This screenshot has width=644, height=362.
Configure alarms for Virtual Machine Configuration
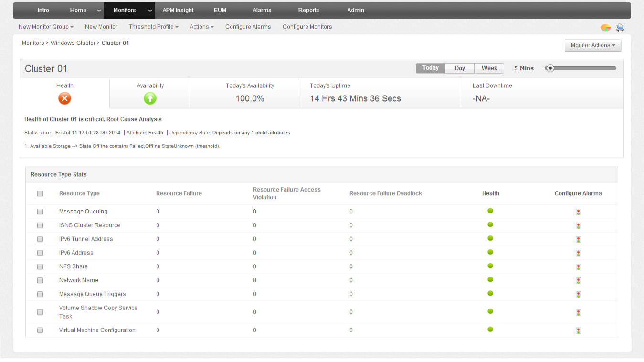(578, 331)
